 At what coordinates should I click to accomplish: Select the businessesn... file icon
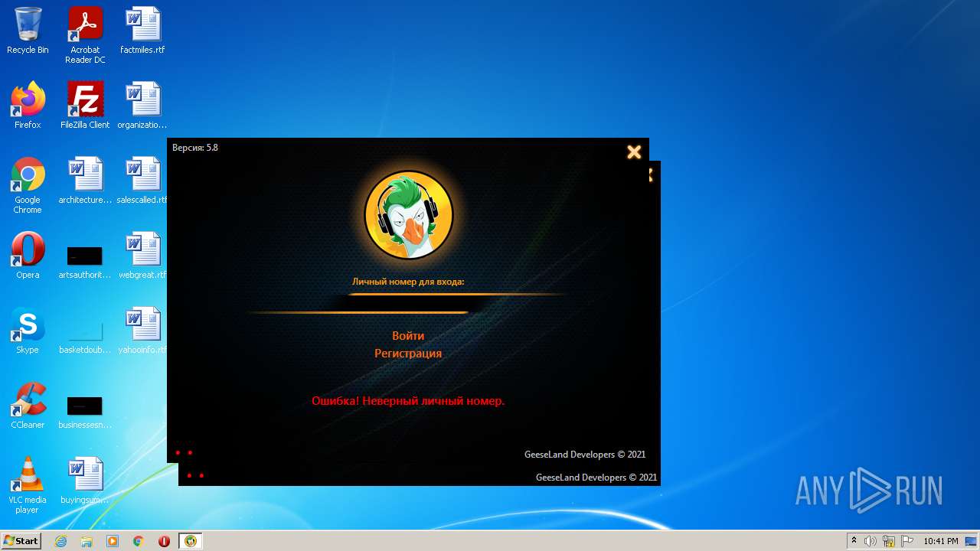85,410
